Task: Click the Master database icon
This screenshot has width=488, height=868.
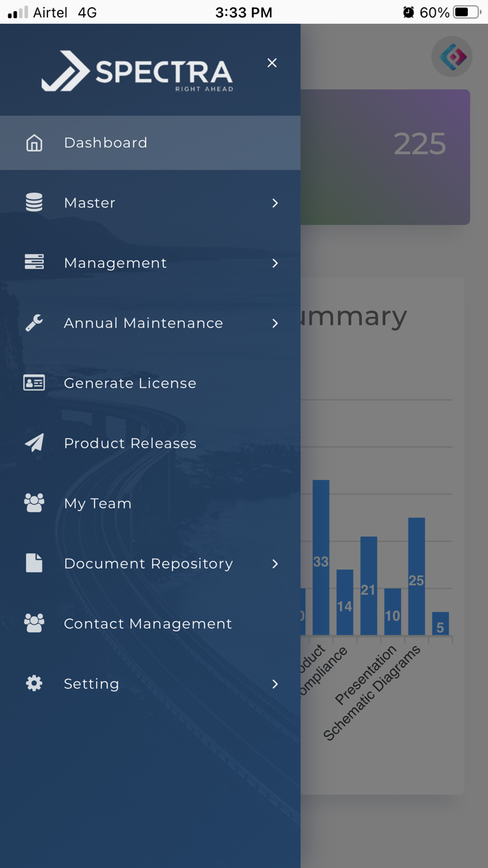Action: [x=34, y=203]
